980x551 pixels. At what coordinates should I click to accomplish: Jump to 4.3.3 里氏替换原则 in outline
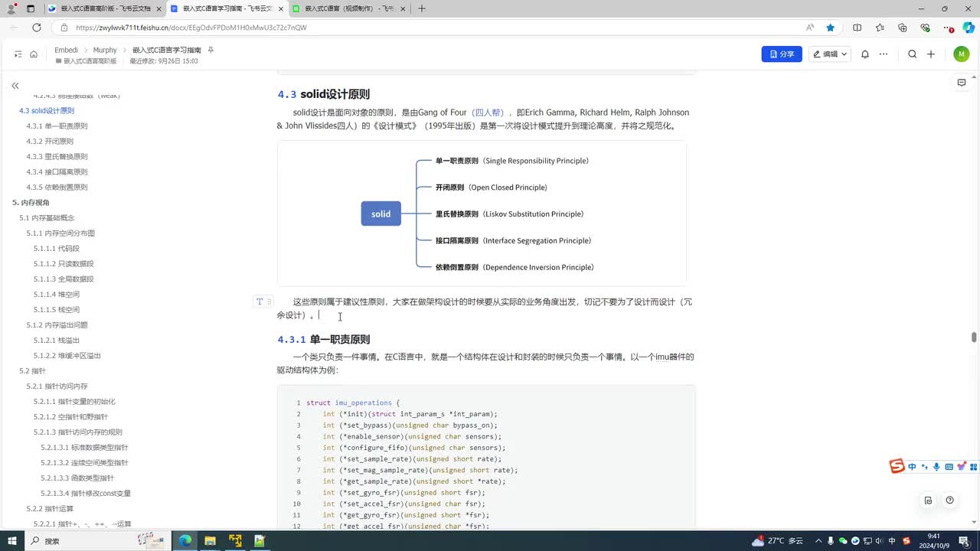(57, 157)
